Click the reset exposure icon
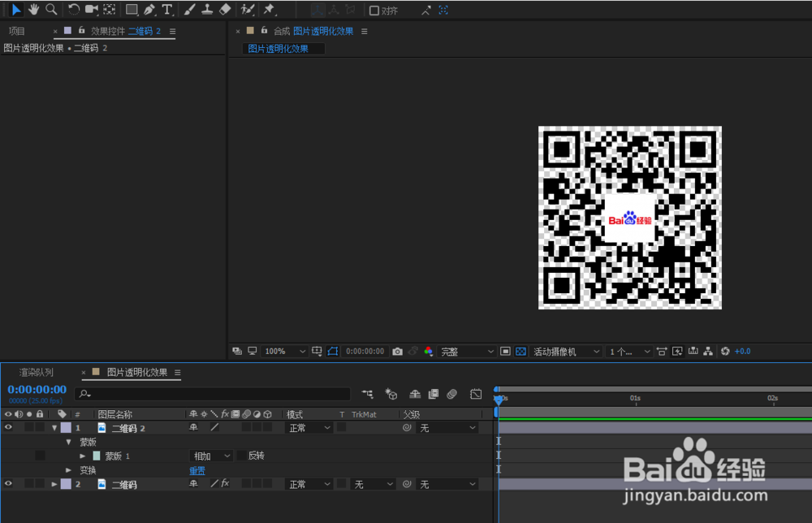812x523 pixels. (725, 352)
